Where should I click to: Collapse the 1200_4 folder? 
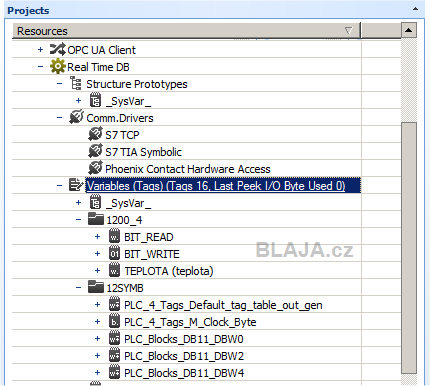point(78,219)
